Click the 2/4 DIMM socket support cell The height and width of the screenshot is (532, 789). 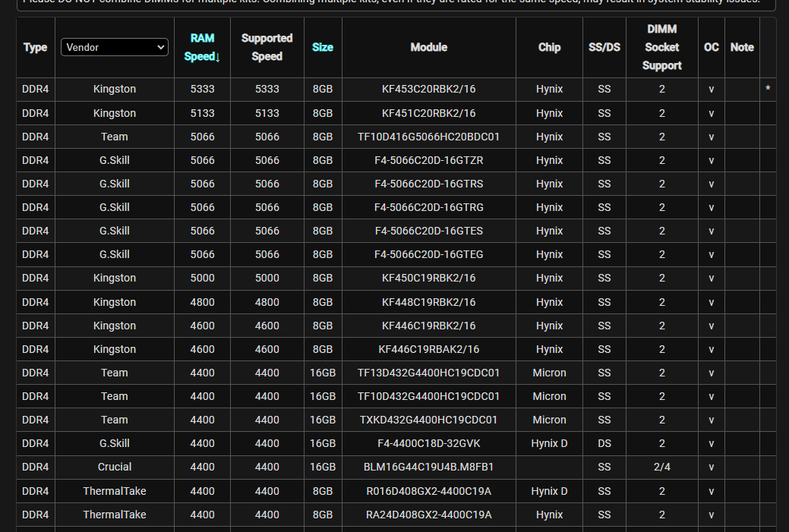pyautogui.click(x=661, y=467)
